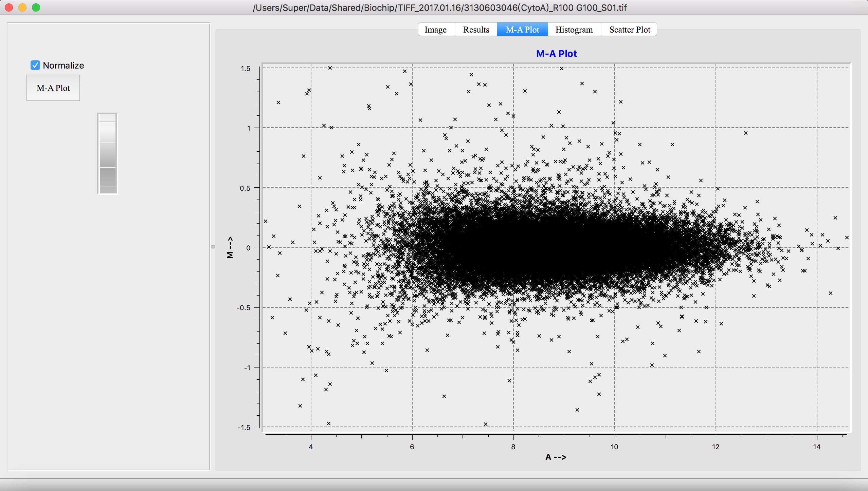
Task: Close the window with red button
Action: (9, 7)
